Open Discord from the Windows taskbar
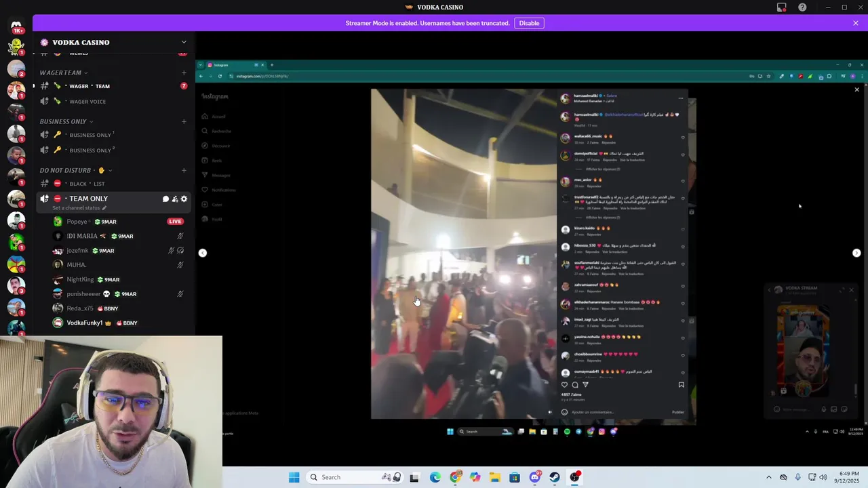The height and width of the screenshot is (488, 868). tap(534, 477)
